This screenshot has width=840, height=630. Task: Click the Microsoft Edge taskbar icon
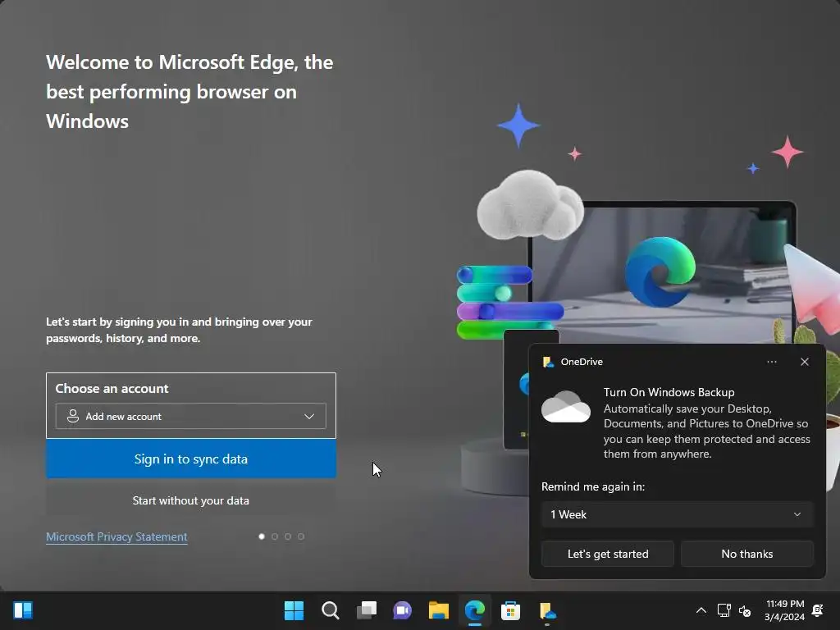pos(475,610)
